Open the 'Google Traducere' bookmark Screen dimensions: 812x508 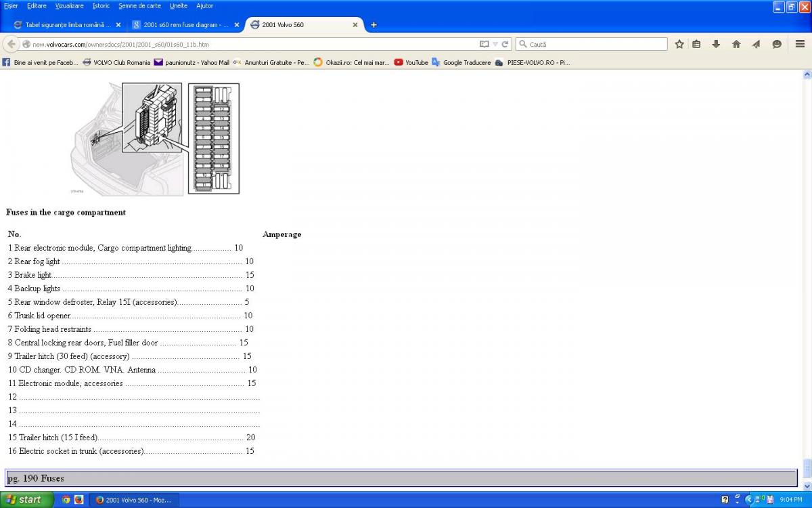(x=461, y=62)
